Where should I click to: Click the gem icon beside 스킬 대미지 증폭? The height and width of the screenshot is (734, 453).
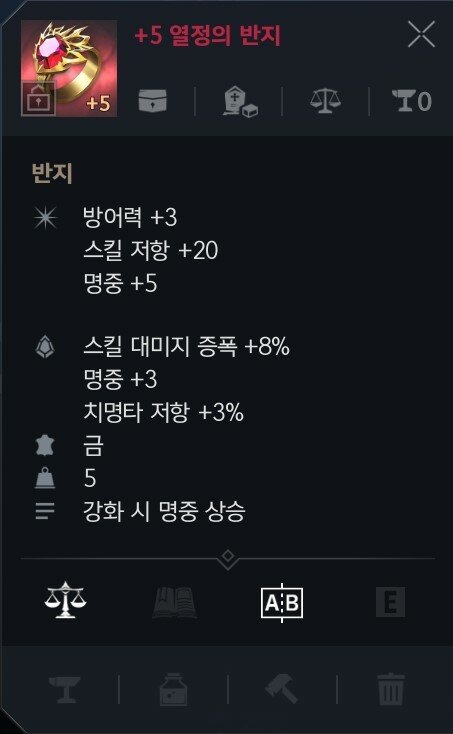45,347
